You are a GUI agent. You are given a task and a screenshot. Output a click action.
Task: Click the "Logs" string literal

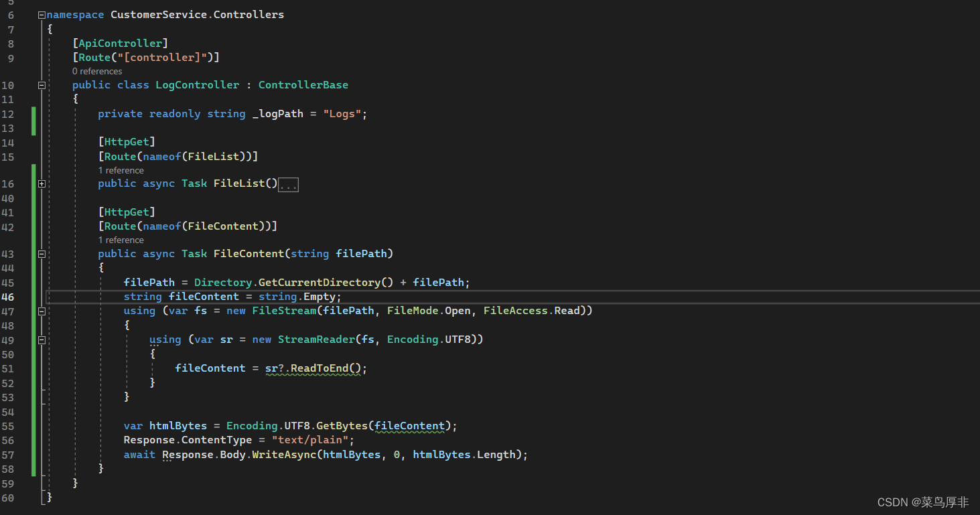coord(342,114)
